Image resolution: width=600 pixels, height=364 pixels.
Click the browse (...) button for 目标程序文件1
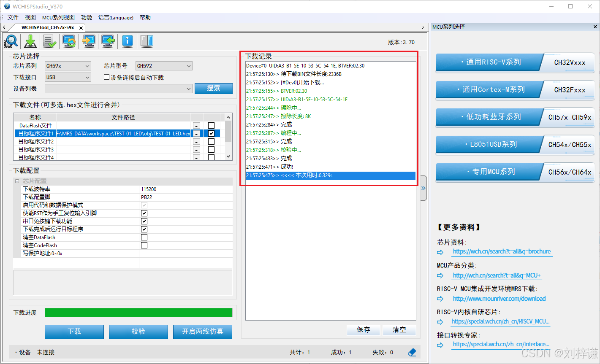click(196, 133)
